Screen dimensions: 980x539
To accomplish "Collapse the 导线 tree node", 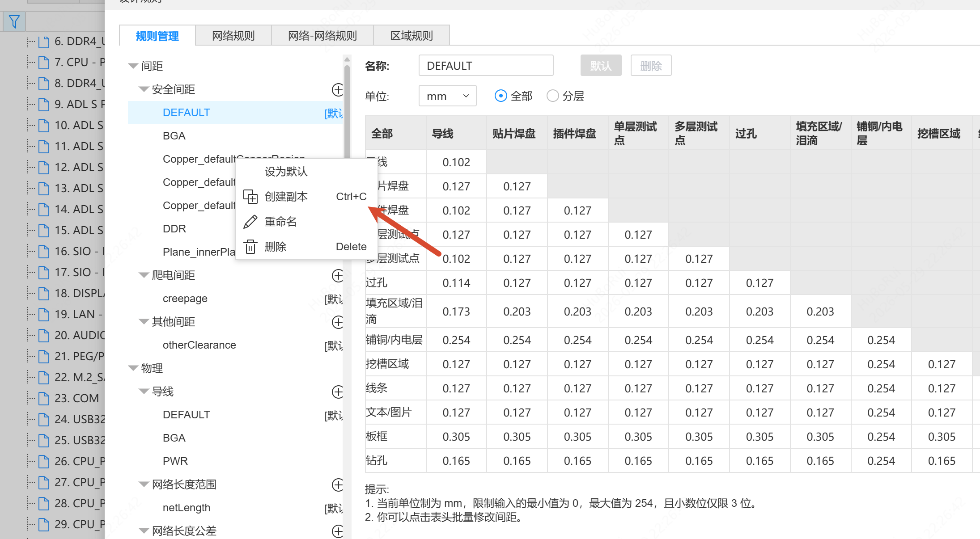I will click(x=144, y=392).
